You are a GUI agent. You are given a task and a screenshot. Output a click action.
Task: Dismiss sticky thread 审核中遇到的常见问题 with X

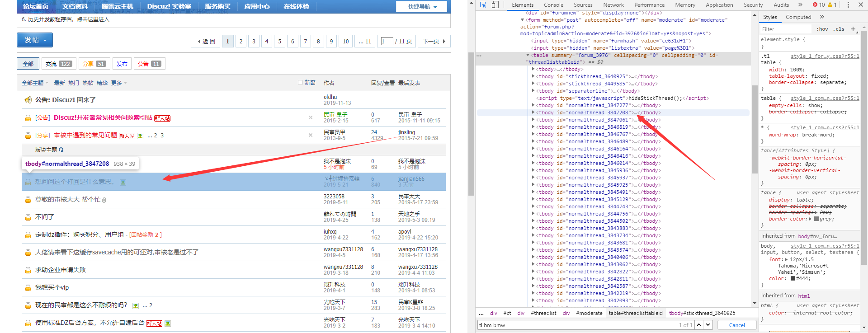pyautogui.click(x=311, y=135)
